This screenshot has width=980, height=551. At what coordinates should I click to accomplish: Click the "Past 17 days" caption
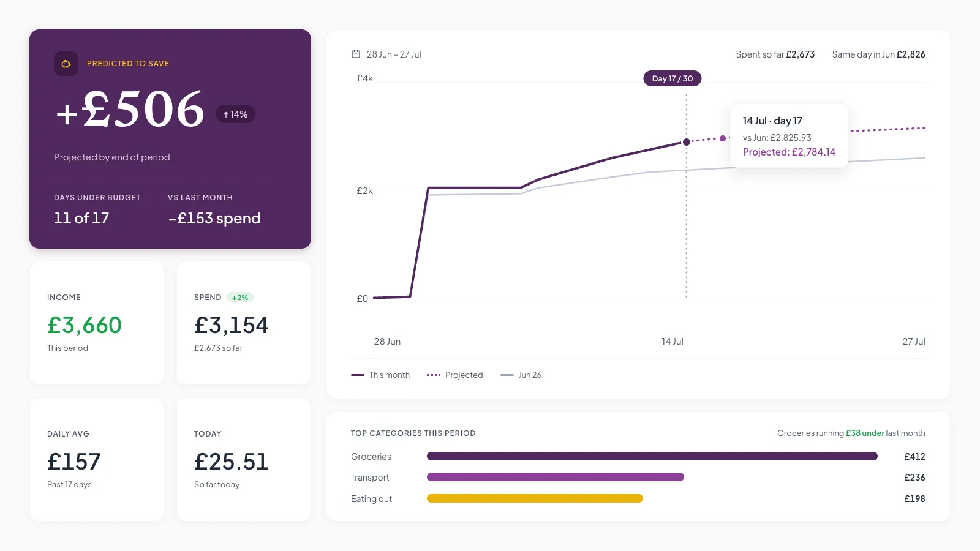click(69, 484)
